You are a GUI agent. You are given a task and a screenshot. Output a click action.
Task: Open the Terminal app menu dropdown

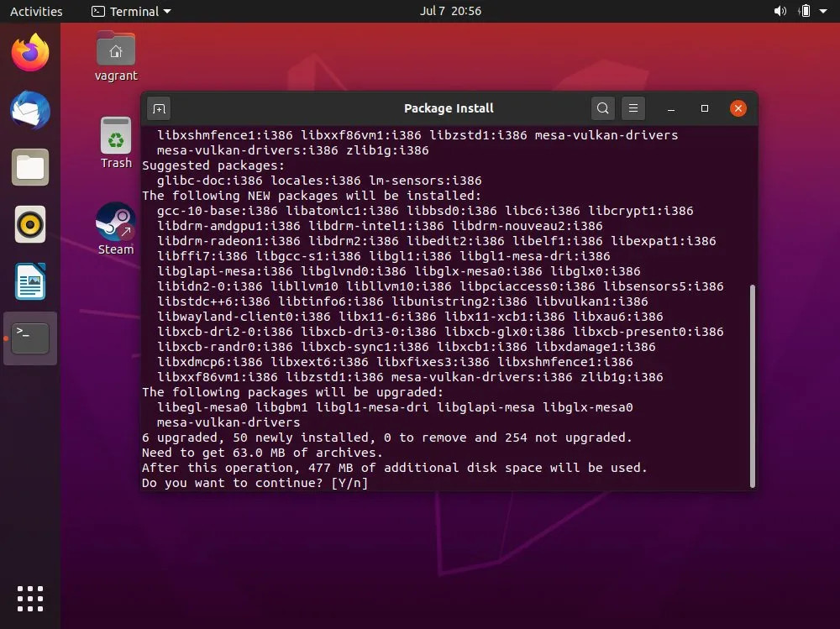(x=131, y=11)
